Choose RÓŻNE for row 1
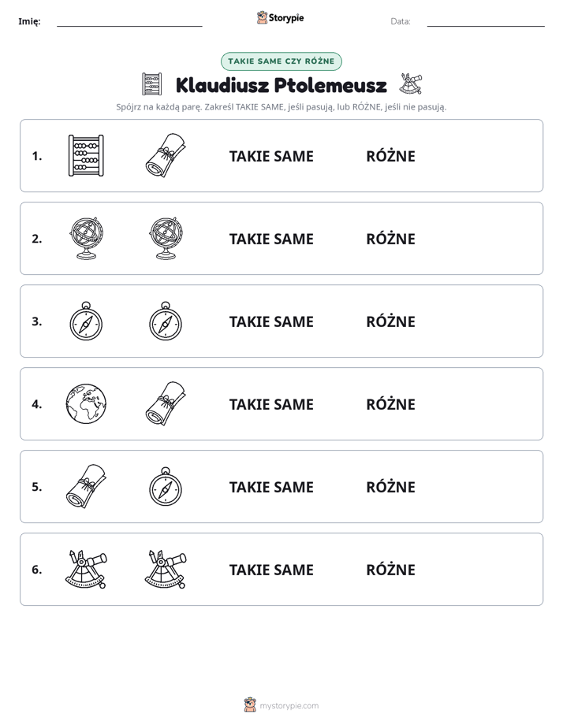Screen dimensions: 563x728 [x=390, y=156]
